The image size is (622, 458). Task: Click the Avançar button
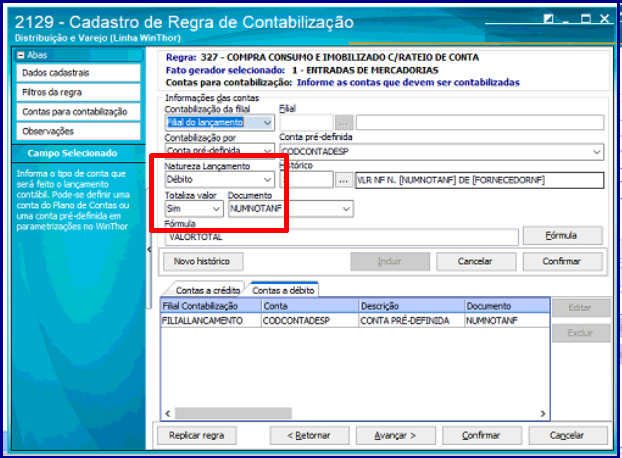pyautogui.click(x=395, y=435)
